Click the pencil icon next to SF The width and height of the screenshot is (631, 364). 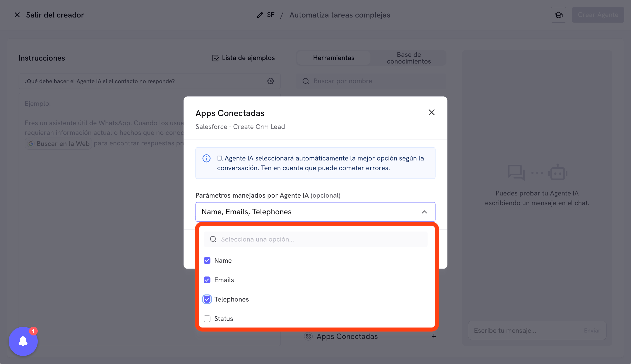(x=260, y=15)
